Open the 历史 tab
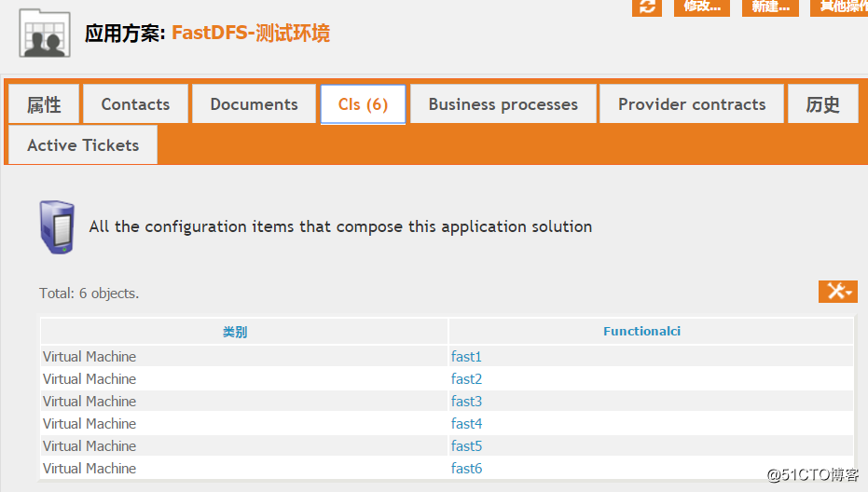The image size is (868, 492). click(822, 104)
